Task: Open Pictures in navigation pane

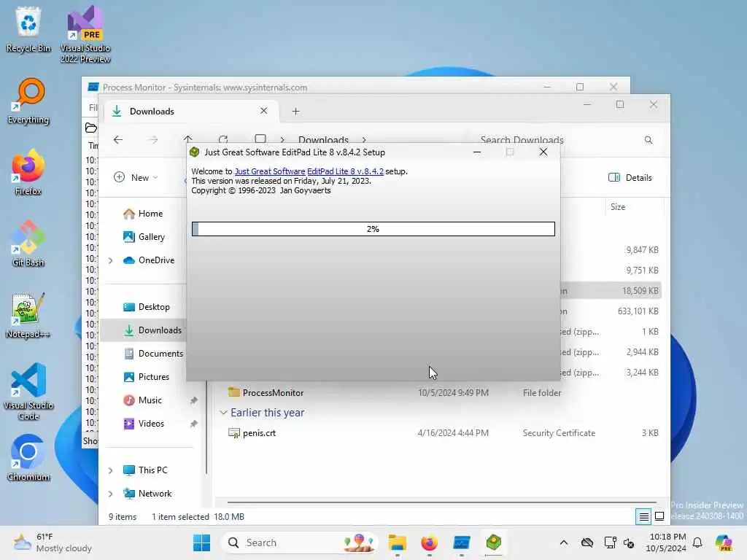Action: click(146, 377)
